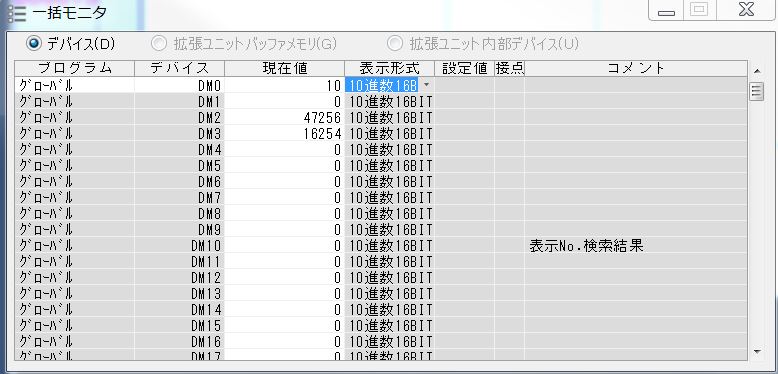Viewport: 778px width, 374px height.
Task: Click the 現在値 column header
Action: (x=285, y=68)
